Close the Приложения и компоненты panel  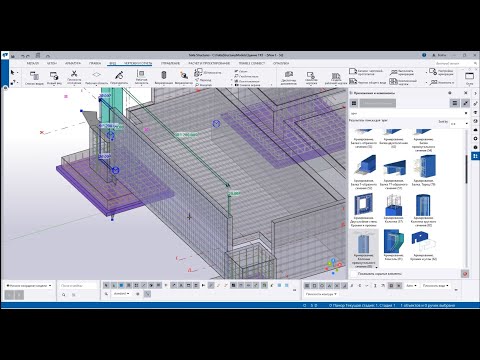pos(466,93)
